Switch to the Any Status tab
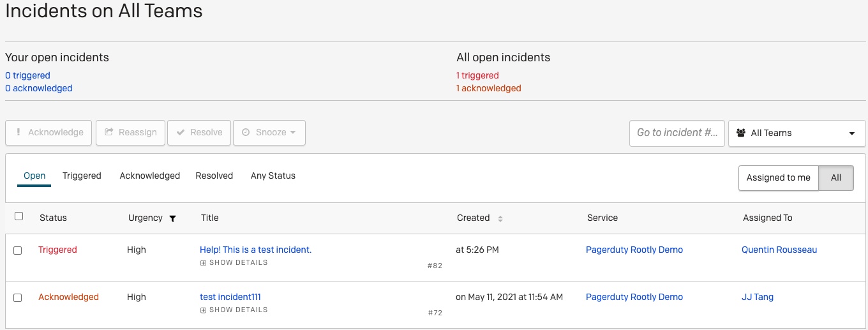The image size is (868, 330). click(x=273, y=176)
